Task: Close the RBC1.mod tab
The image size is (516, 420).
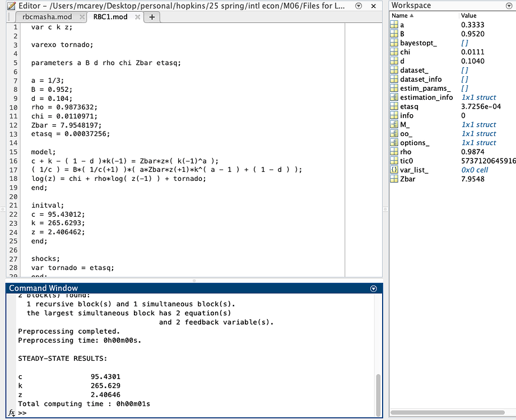Action: pos(138,17)
